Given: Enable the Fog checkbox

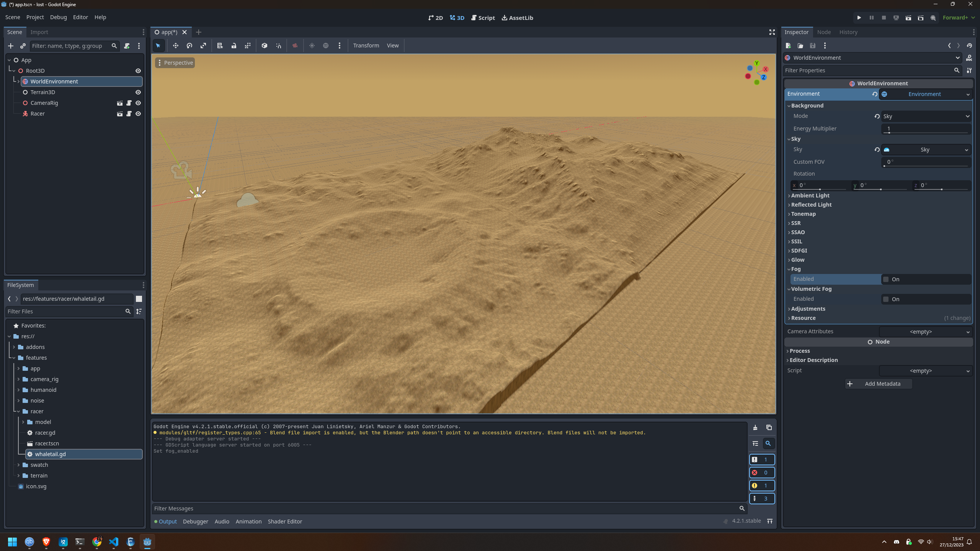Looking at the screenshot, I should (x=886, y=279).
